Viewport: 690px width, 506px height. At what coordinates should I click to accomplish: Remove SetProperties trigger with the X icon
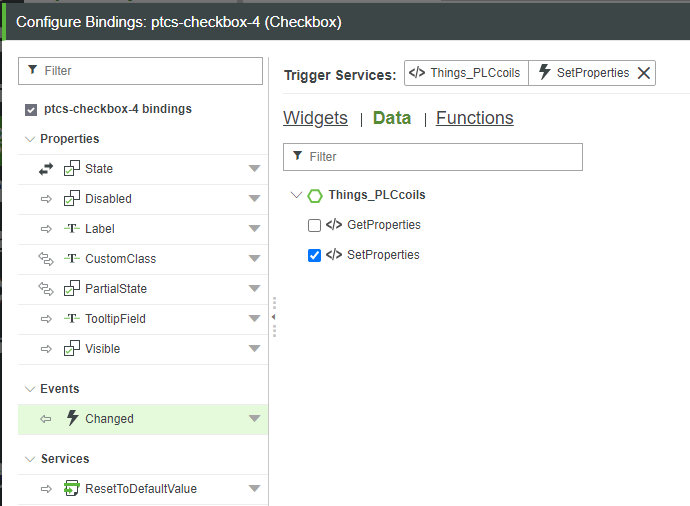645,73
